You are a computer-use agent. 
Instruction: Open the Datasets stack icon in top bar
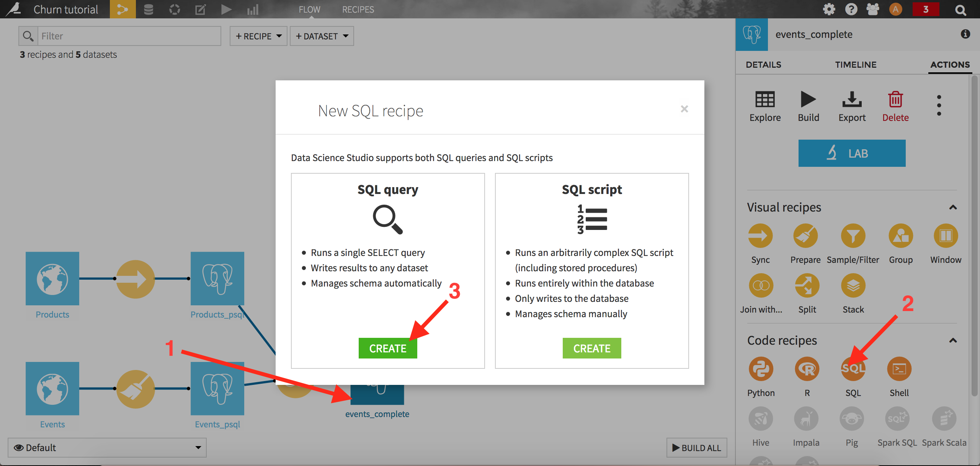(x=149, y=9)
